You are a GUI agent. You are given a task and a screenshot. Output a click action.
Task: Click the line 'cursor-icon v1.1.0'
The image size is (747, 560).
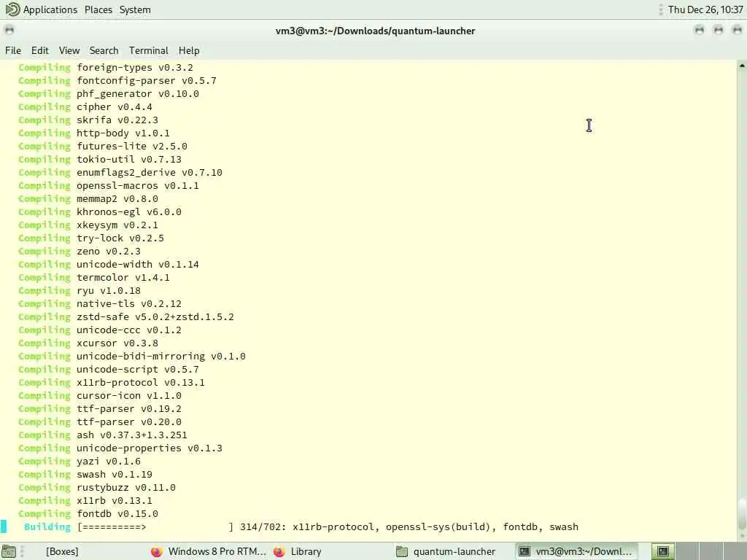(x=129, y=396)
